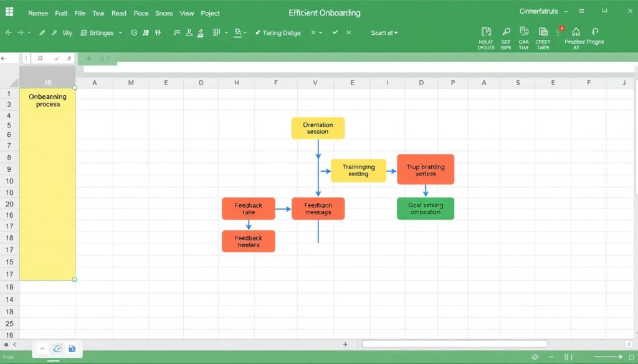Click the save-like square icon after refresh
Image resolution: width=638 pixels, height=364 pixels.
146,32
